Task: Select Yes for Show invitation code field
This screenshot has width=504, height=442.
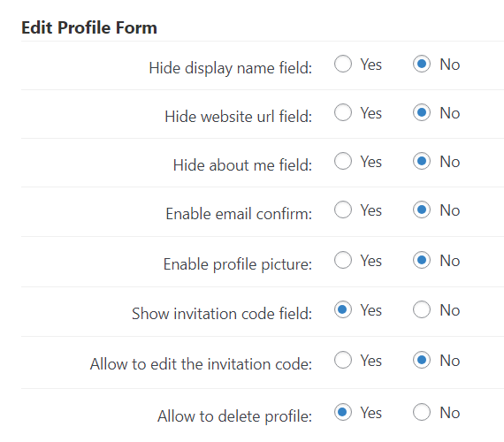Action: point(343,309)
